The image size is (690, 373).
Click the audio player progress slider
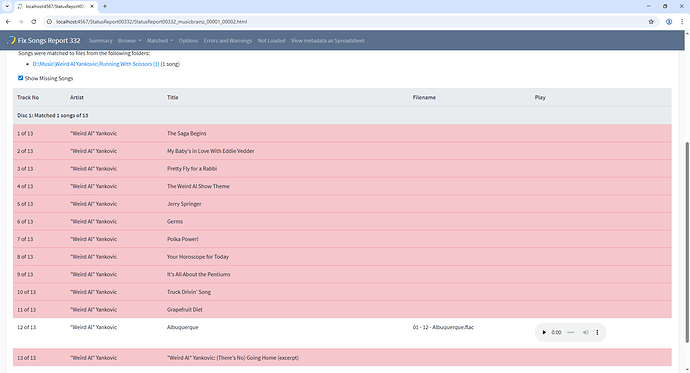pyautogui.click(x=571, y=333)
